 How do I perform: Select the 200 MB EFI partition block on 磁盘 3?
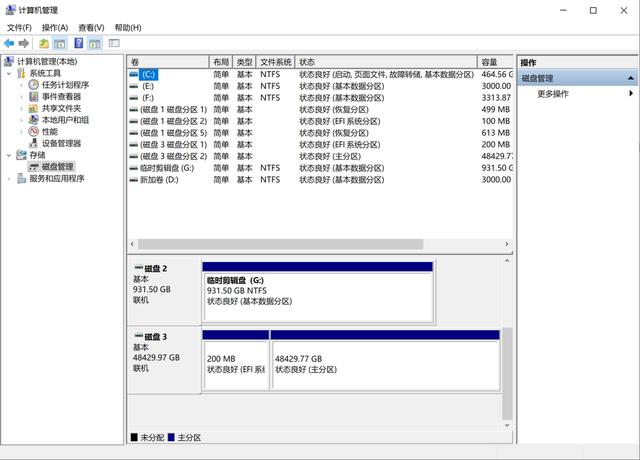pos(236,360)
